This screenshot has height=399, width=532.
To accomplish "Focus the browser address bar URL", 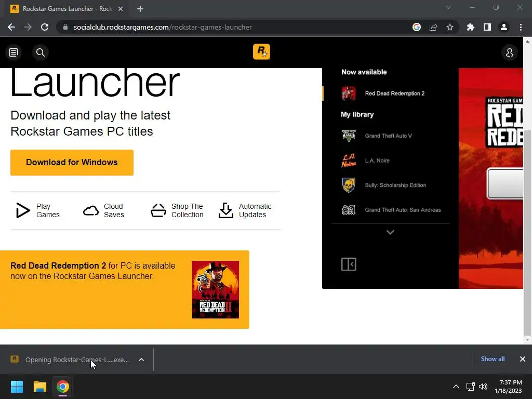I will tap(163, 27).
